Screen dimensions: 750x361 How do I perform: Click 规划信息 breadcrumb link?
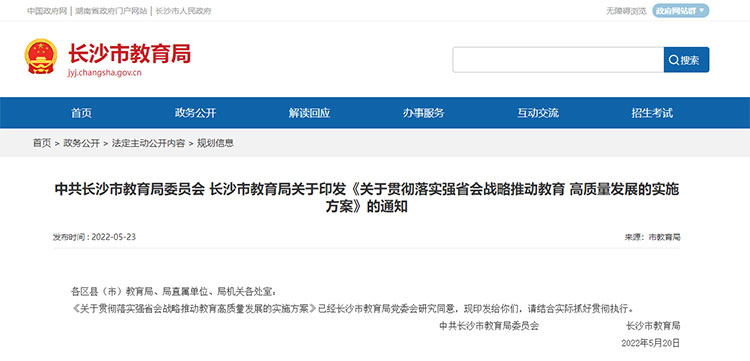coord(216,143)
